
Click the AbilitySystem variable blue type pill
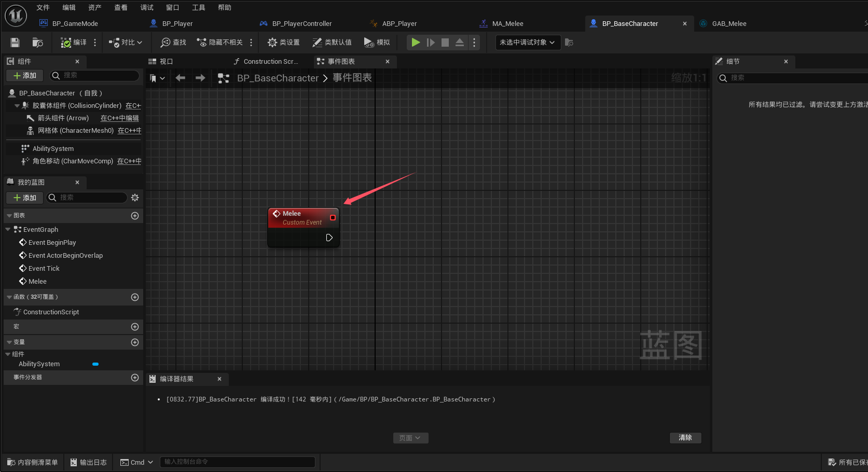click(x=95, y=364)
